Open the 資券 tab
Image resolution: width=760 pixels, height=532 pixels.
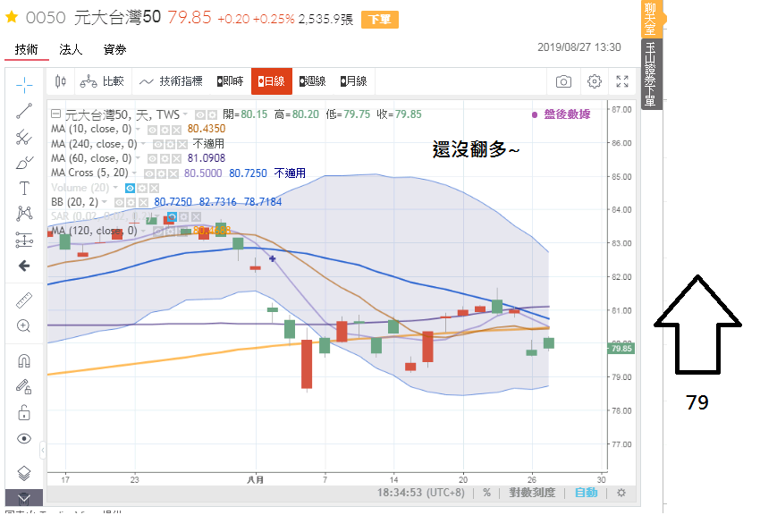point(114,49)
